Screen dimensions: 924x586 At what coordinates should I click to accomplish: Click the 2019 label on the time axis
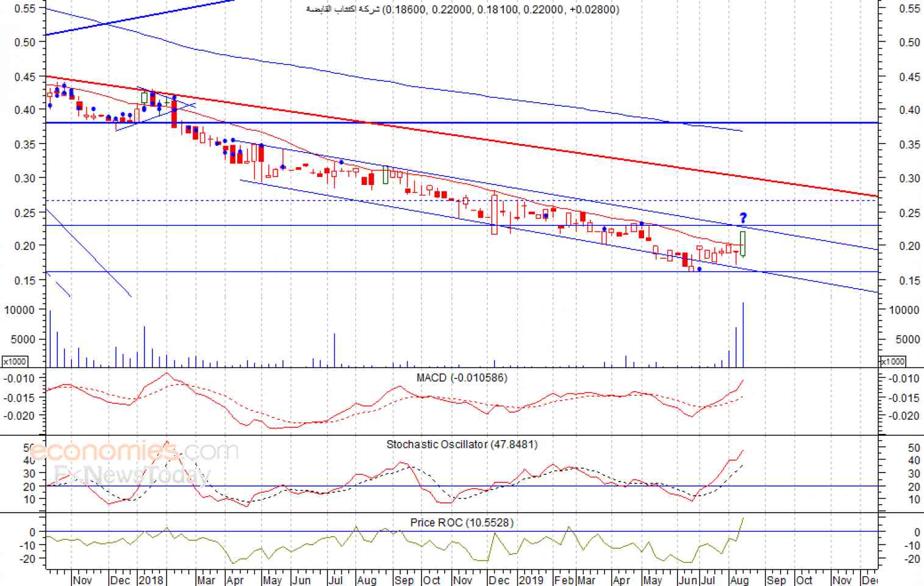(531, 580)
